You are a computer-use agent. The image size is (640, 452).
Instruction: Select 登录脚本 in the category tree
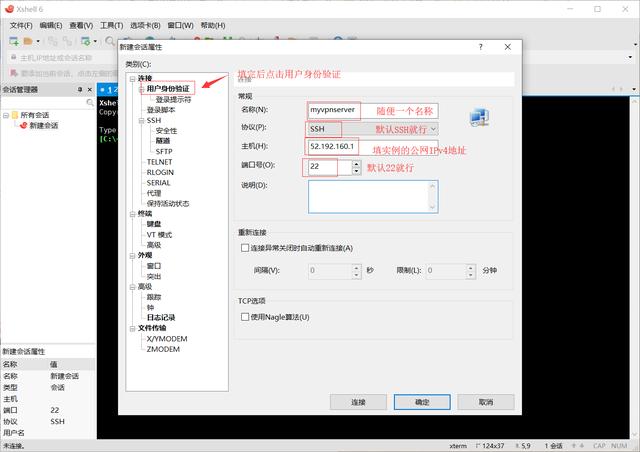point(161,110)
